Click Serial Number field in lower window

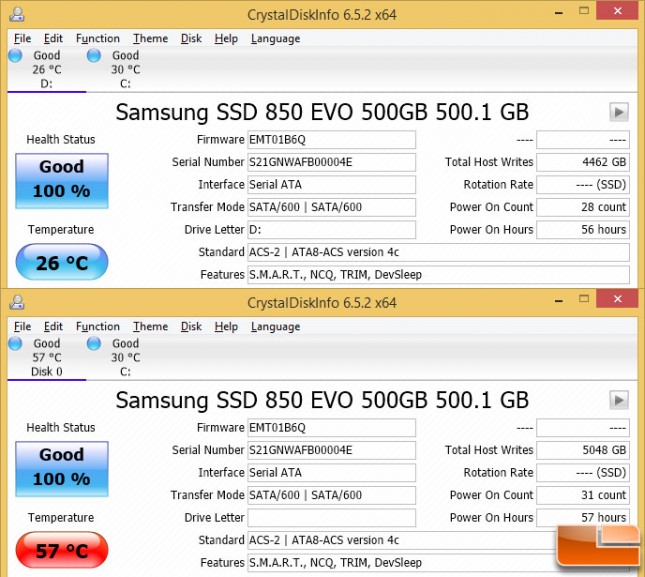point(331,450)
